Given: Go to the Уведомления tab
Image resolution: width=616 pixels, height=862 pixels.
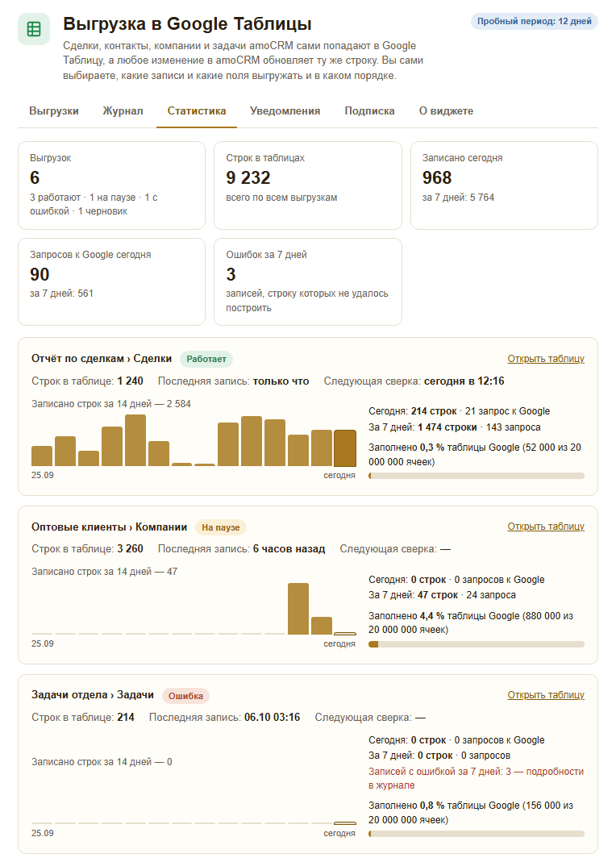Looking at the screenshot, I should [285, 111].
